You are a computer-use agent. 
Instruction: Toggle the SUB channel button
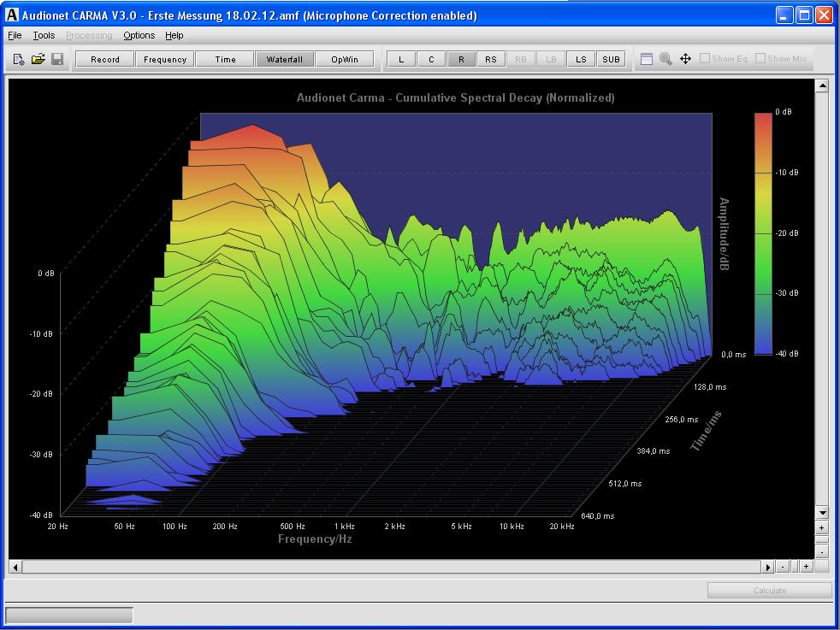click(611, 59)
